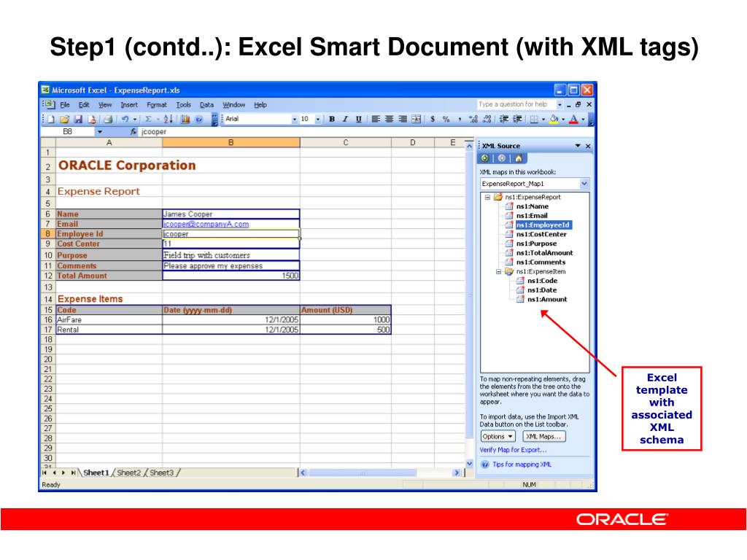Click the Merge and Center icon
This screenshot has height=560, width=747.
tap(416, 119)
